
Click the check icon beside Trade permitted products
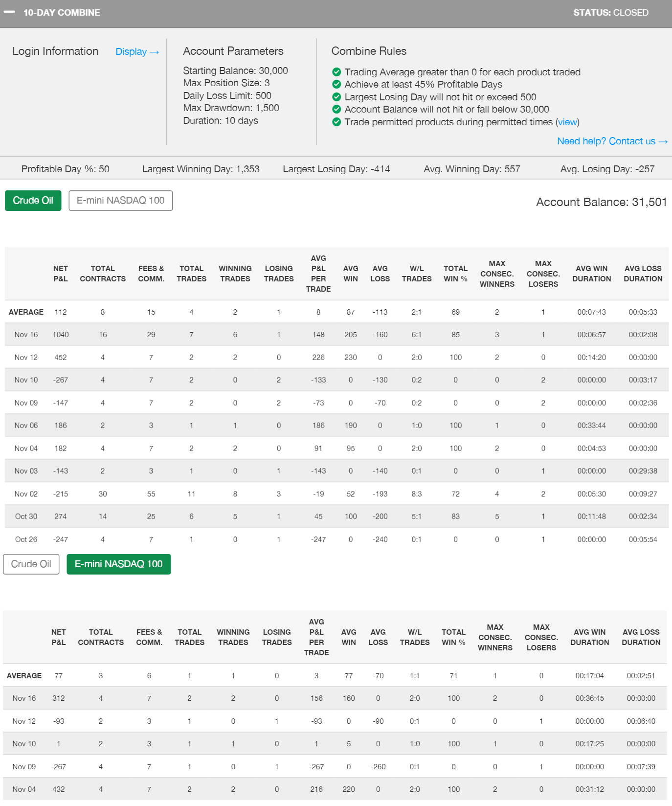[x=336, y=122]
